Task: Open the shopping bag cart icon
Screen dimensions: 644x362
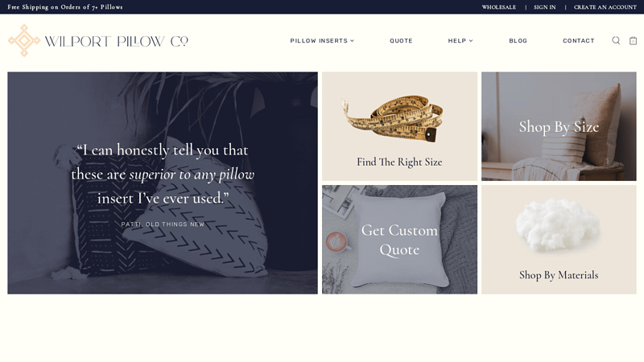Action: tap(633, 40)
